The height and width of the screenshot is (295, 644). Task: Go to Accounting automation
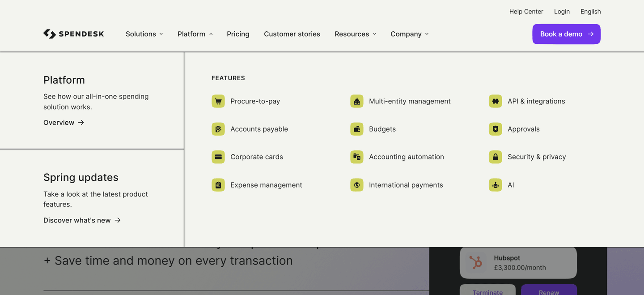click(x=397, y=157)
